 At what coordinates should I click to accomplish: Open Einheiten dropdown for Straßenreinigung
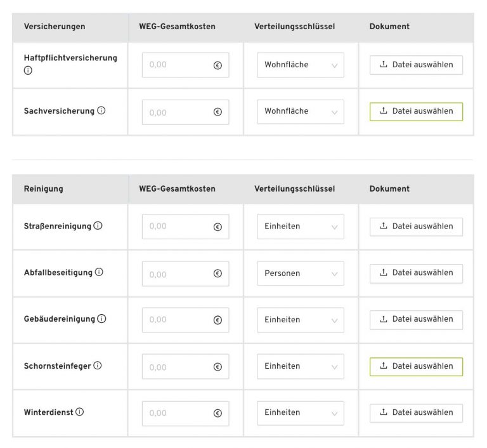click(300, 227)
